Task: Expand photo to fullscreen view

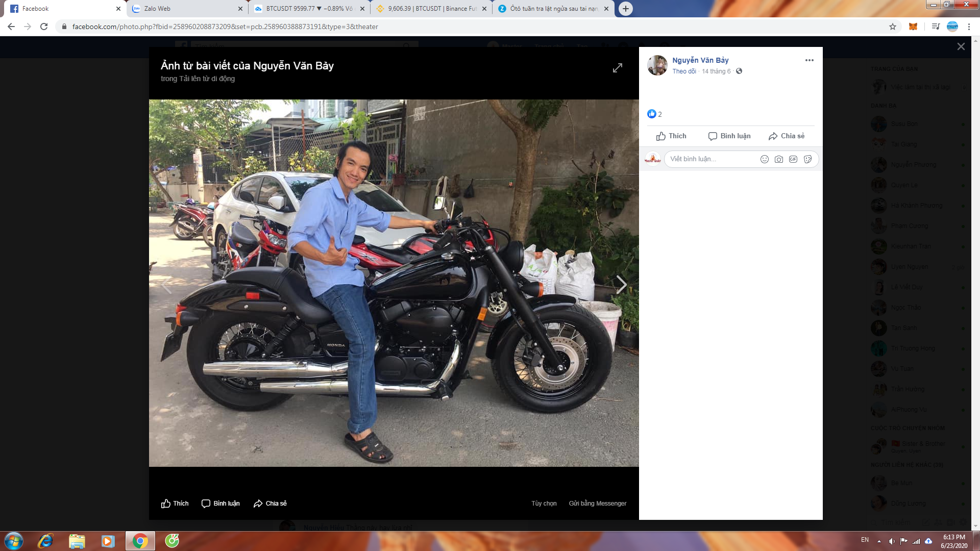Action: coord(618,68)
